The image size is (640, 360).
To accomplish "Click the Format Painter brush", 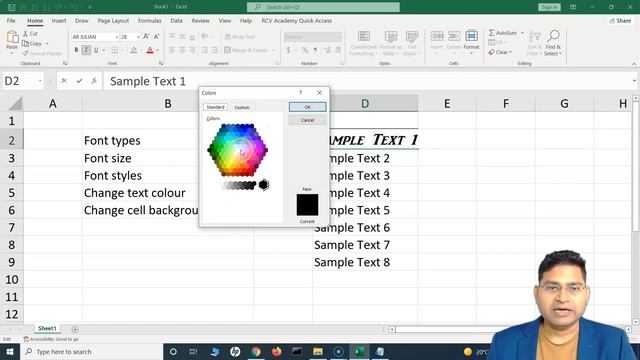I will click(25, 53).
